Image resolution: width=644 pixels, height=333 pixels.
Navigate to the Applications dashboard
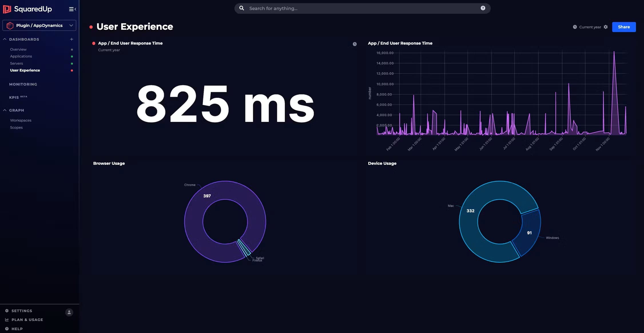(x=21, y=56)
